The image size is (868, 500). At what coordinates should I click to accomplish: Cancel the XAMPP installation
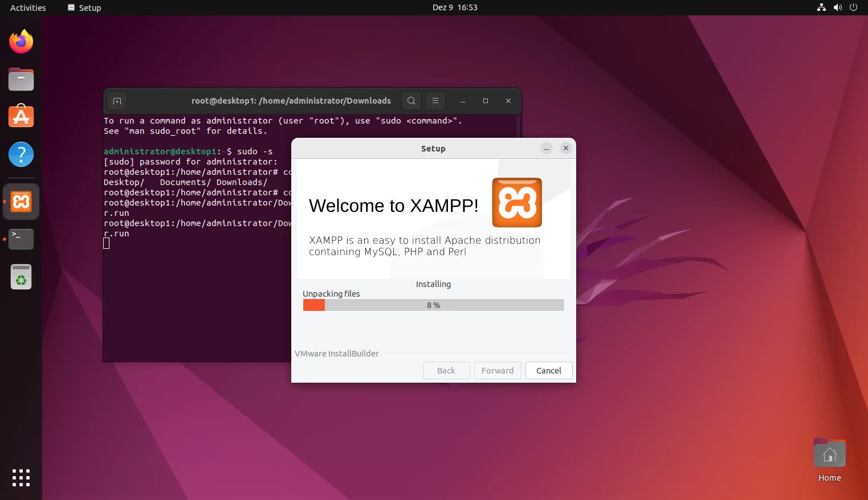(x=549, y=370)
